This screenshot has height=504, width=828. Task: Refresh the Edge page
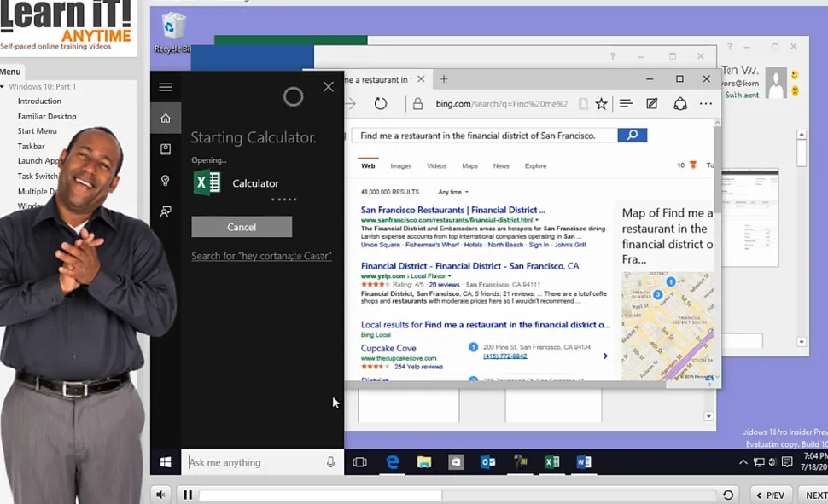click(x=380, y=104)
